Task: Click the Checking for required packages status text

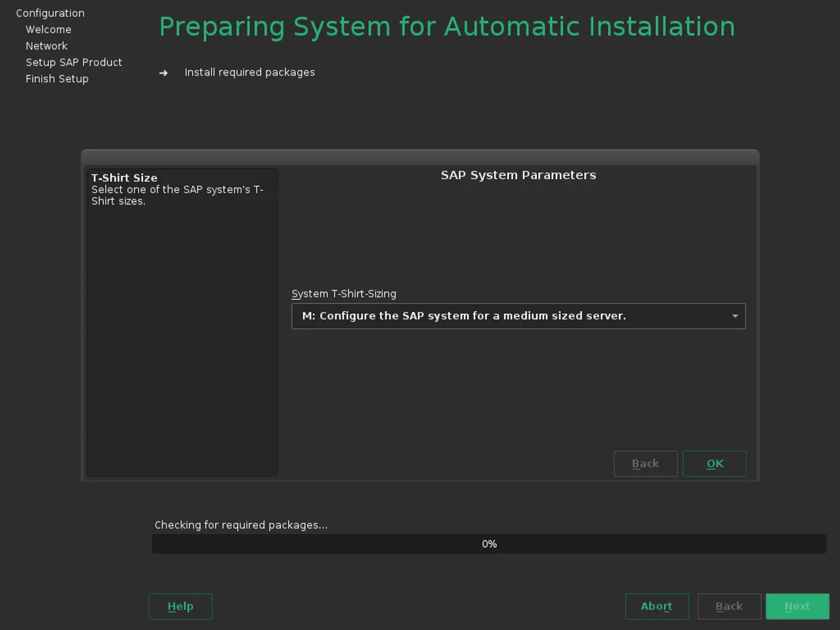Action: [x=241, y=525]
